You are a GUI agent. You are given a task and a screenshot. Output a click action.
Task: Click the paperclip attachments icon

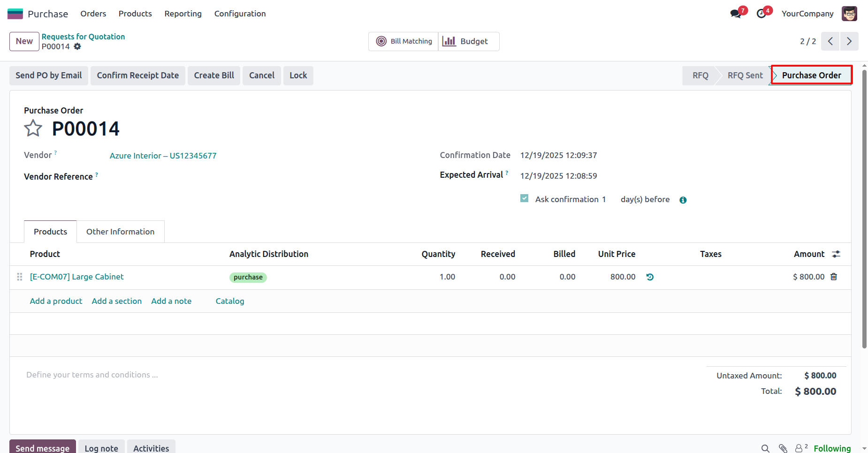click(x=783, y=448)
